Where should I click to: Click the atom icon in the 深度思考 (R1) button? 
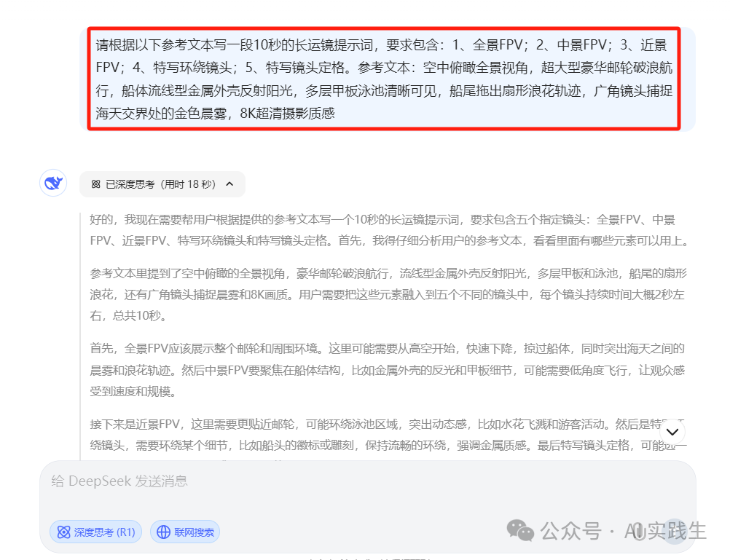pyautogui.click(x=64, y=532)
